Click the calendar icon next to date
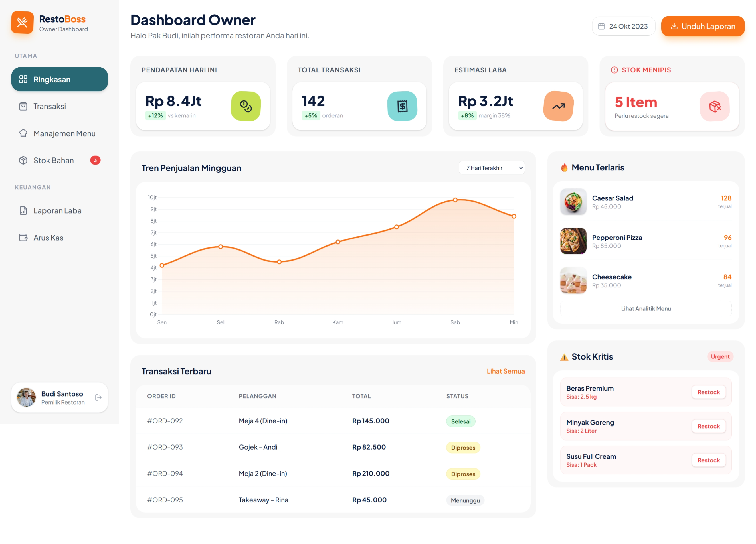Image resolution: width=756 pixels, height=544 pixels. tap(601, 26)
